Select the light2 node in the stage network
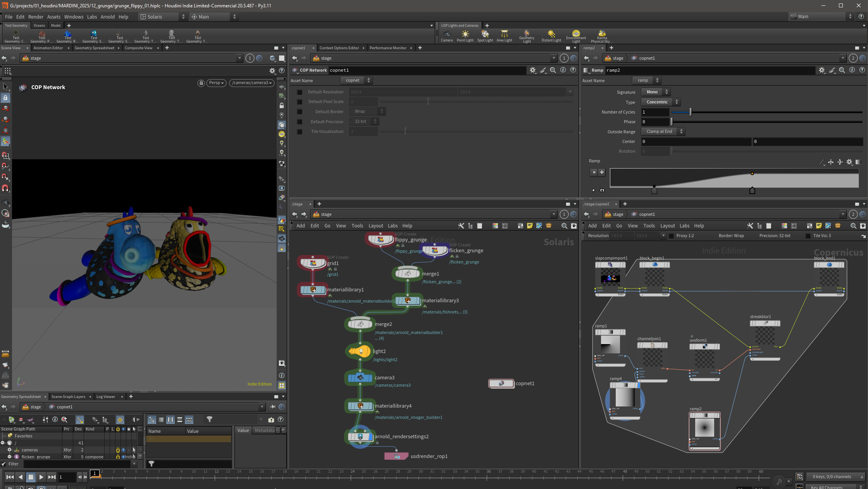The width and height of the screenshot is (868, 489). click(360, 351)
